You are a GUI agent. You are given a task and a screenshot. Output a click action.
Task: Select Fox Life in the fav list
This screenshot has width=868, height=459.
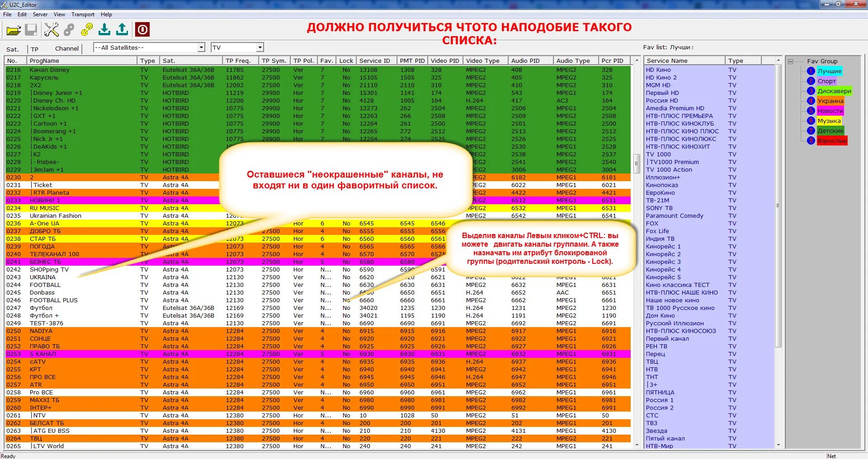coord(709,231)
